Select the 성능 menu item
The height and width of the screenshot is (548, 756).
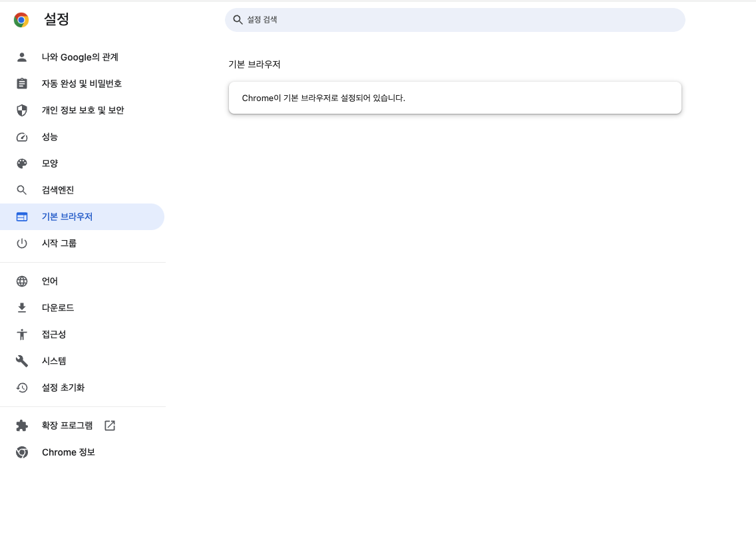pyautogui.click(x=82, y=137)
